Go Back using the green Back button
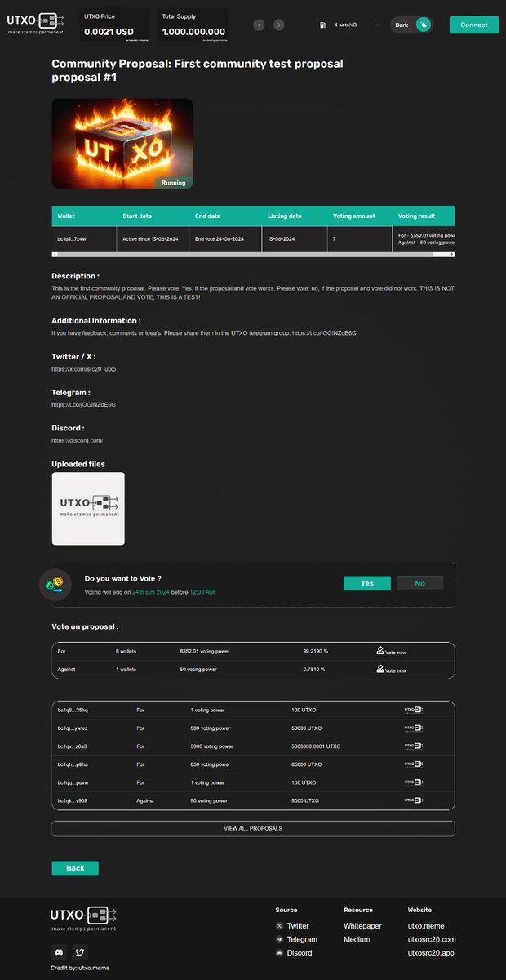 (x=75, y=868)
